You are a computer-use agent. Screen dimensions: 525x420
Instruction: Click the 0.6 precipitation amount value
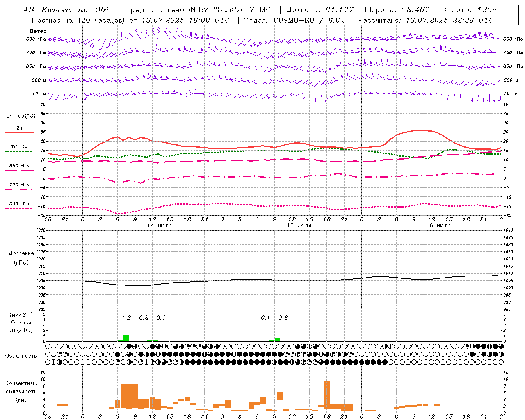click(283, 318)
